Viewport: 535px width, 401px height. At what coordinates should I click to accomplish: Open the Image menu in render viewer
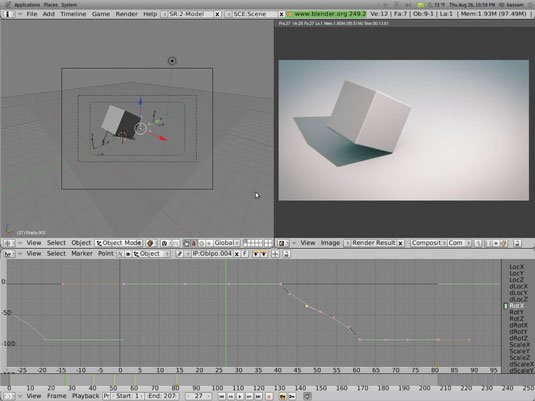[330, 243]
